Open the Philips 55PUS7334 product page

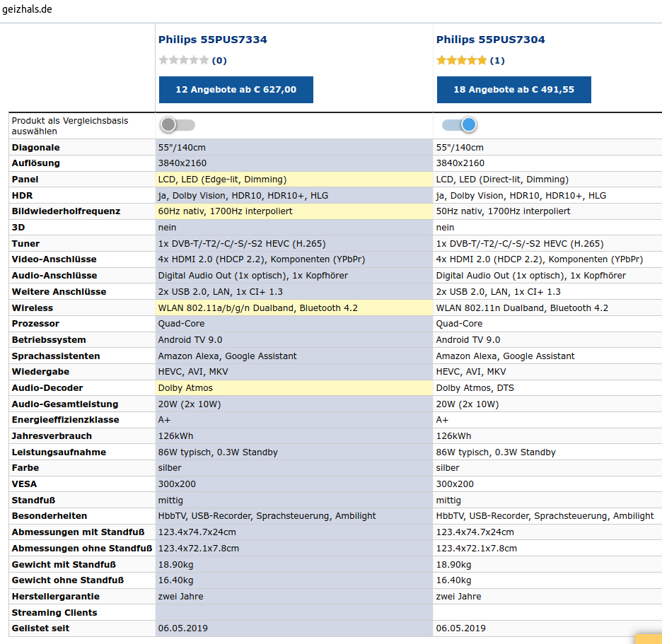click(x=212, y=40)
